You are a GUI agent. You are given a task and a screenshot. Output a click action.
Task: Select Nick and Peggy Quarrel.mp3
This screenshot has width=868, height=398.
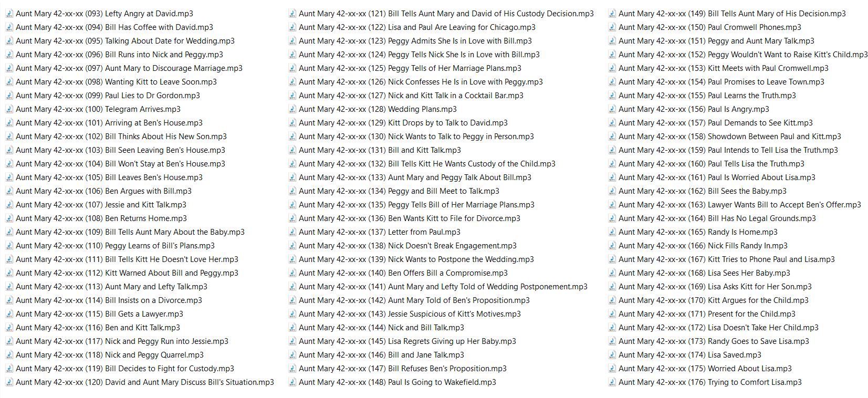(109, 355)
